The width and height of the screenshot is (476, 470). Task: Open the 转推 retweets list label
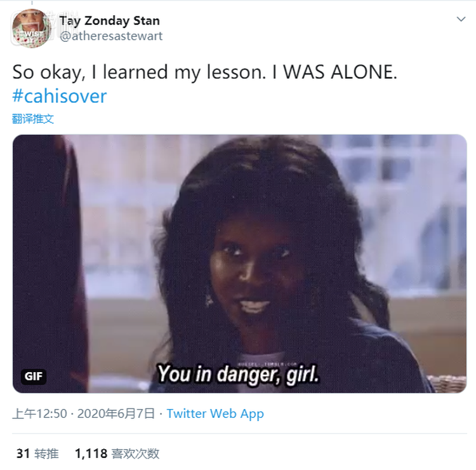[46, 453]
